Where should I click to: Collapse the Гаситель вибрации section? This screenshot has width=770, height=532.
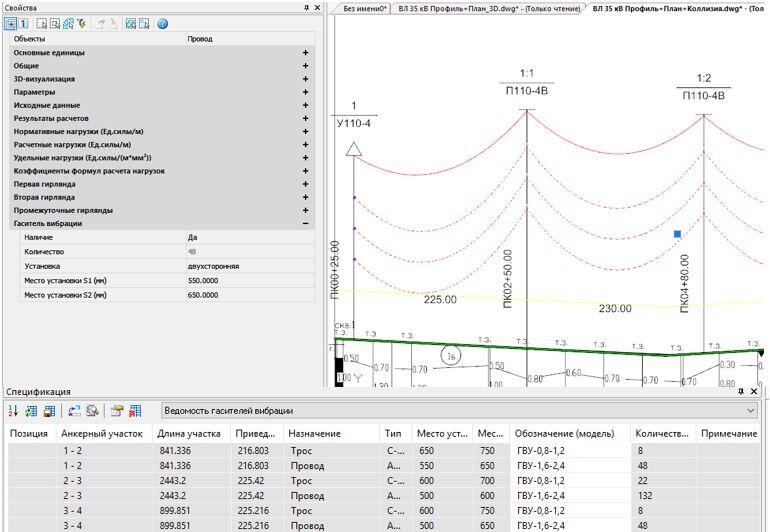pos(305,224)
